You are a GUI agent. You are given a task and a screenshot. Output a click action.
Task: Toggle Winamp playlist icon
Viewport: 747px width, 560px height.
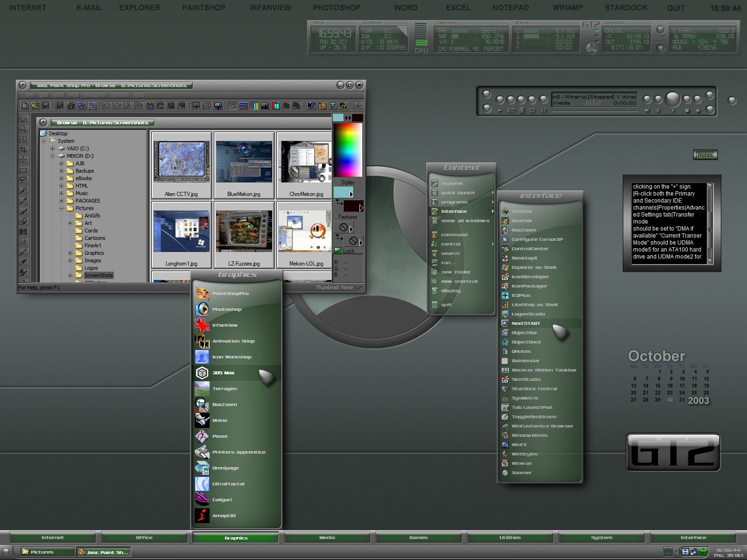pyautogui.click(x=521, y=110)
